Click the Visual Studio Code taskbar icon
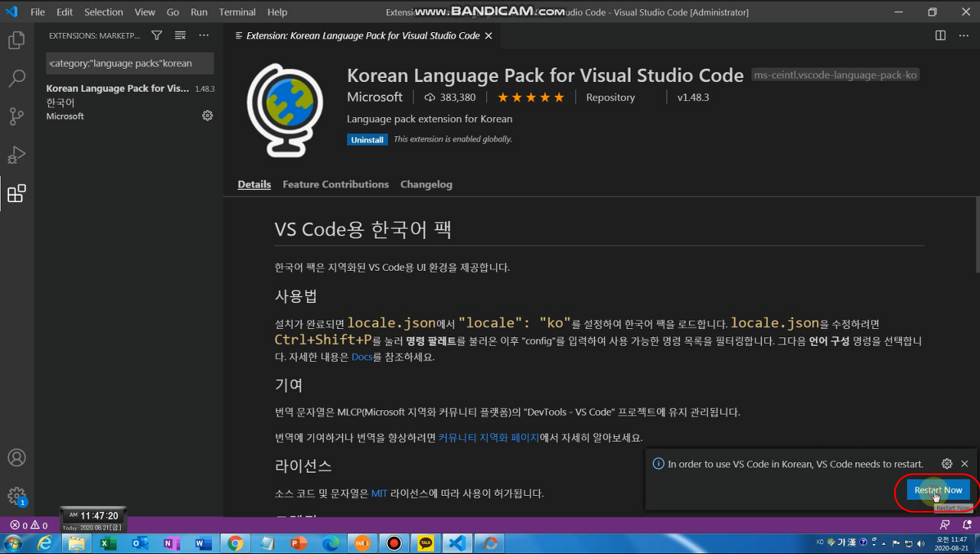The width and height of the screenshot is (980, 554). pyautogui.click(x=457, y=543)
